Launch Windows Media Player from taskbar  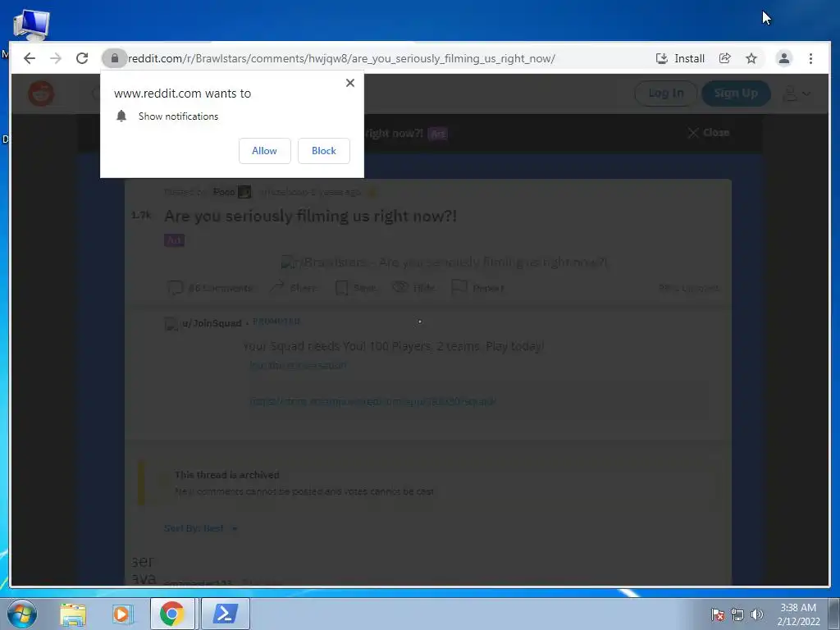pos(122,614)
